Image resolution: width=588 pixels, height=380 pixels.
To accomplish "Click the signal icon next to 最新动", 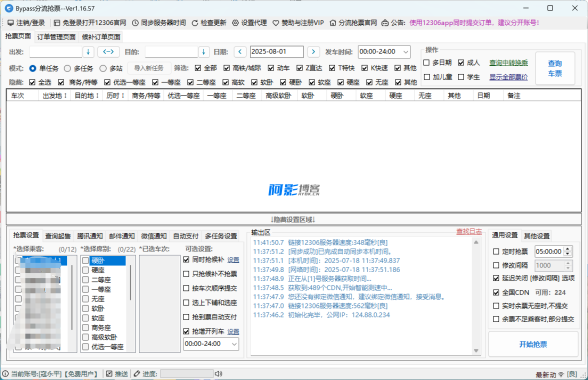I will pos(561,374).
